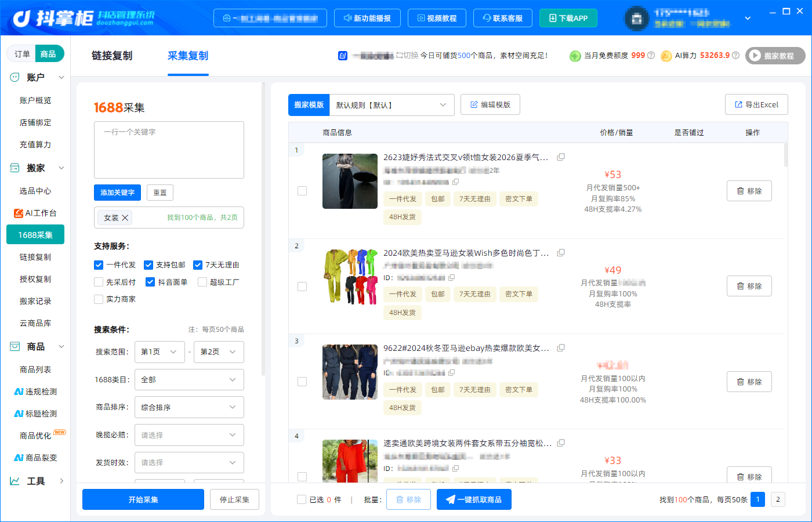The width and height of the screenshot is (812, 522).
Task: Remove the 女装 keyword tag
Action: click(125, 218)
